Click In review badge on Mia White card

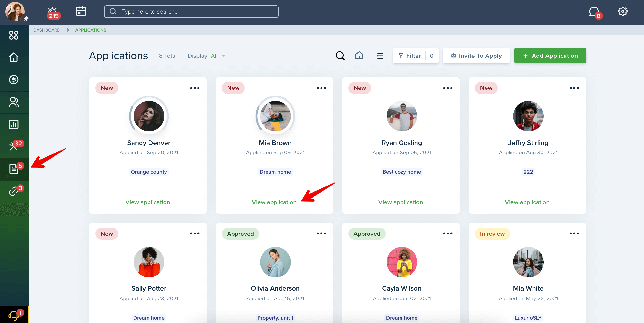point(492,234)
